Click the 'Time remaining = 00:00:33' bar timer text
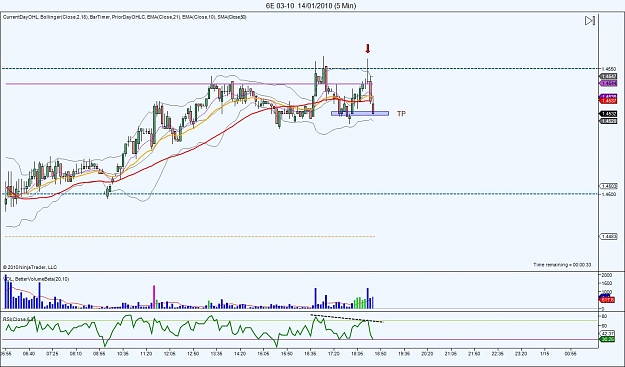 [x=562, y=265]
